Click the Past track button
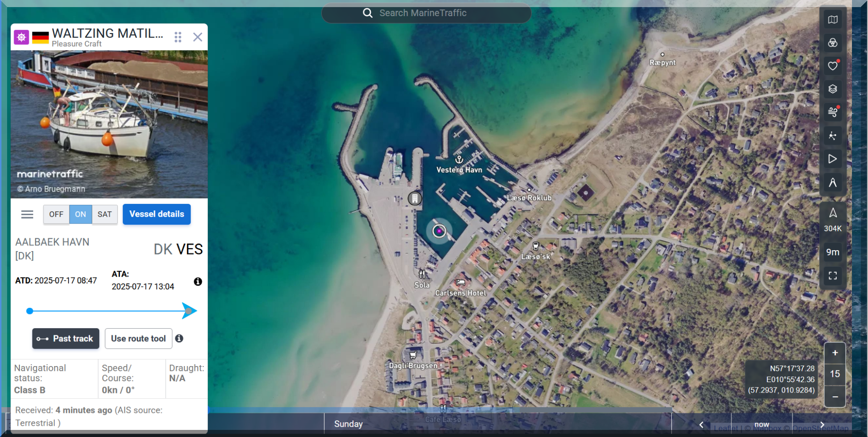This screenshot has width=868, height=437. click(x=66, y=339)
